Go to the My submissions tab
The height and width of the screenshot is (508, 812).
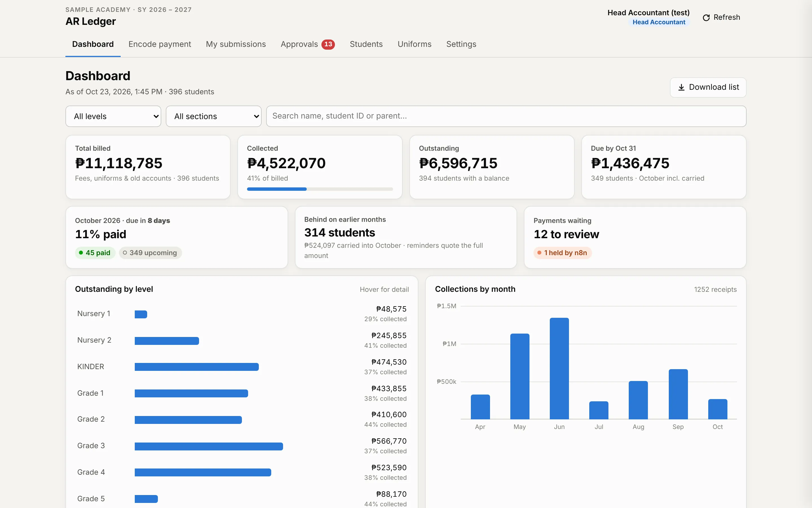pyautogui.click(x=236, y=44)
